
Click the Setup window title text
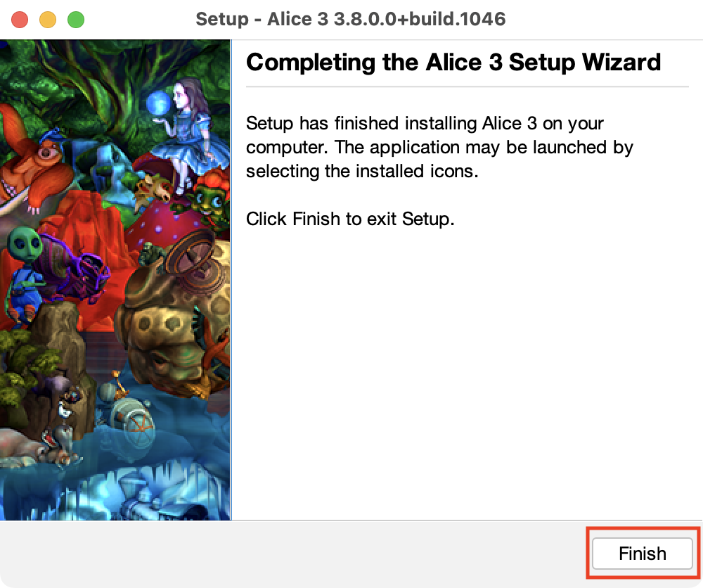(x=350, y=19)
